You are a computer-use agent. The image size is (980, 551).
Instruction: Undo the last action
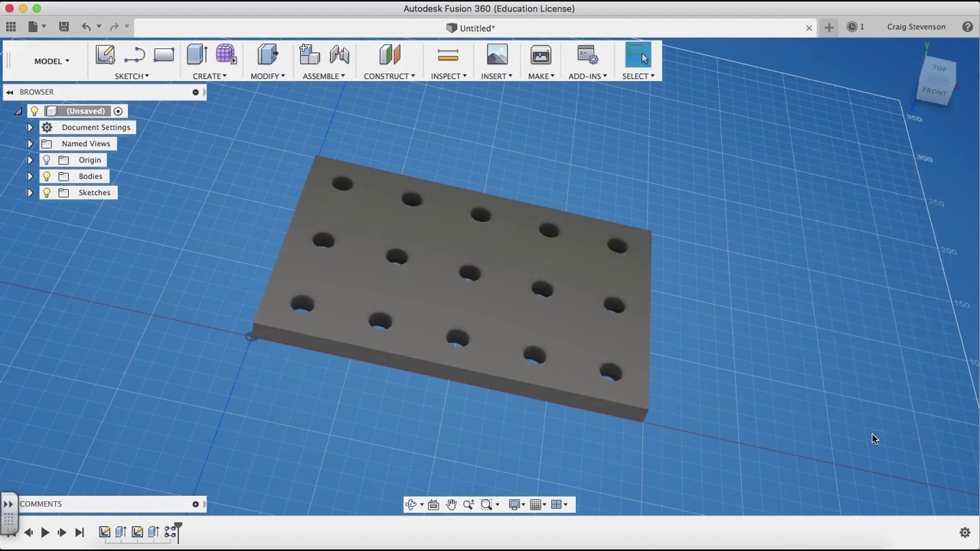click(x=87, y=27)
